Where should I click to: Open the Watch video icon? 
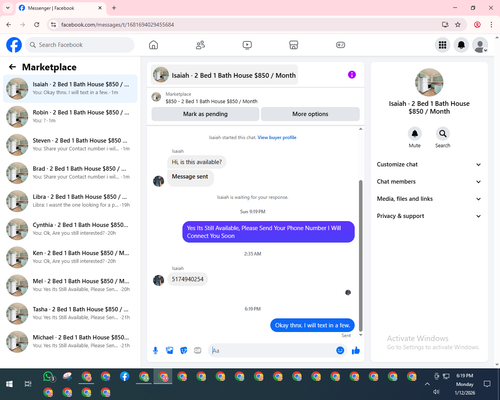(x=247, y=45)
